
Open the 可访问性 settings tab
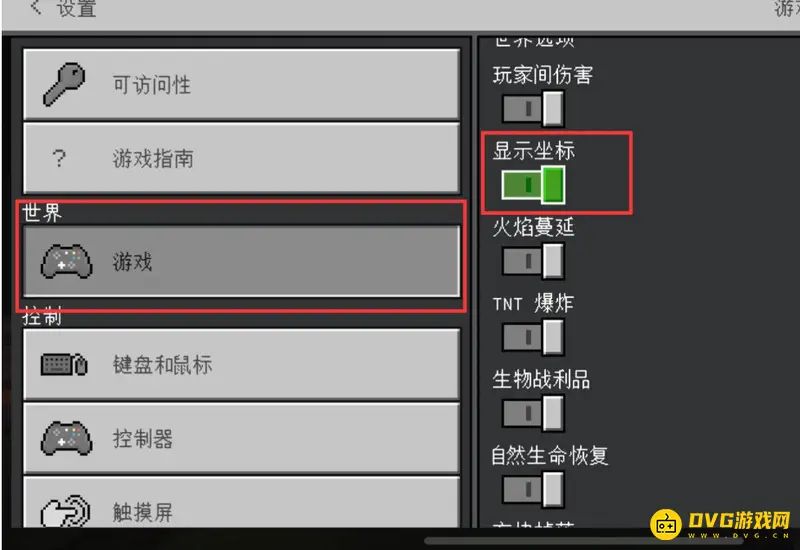click(241, 85)
